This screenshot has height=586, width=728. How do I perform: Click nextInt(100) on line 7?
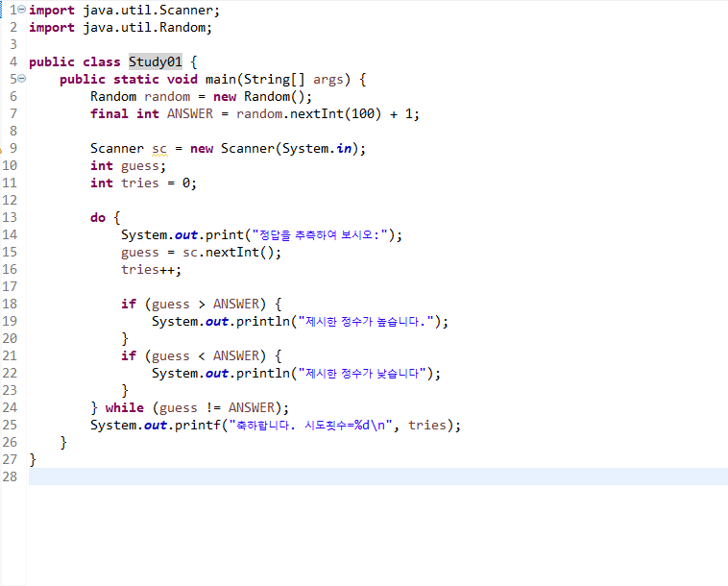(x=335, y=113)
